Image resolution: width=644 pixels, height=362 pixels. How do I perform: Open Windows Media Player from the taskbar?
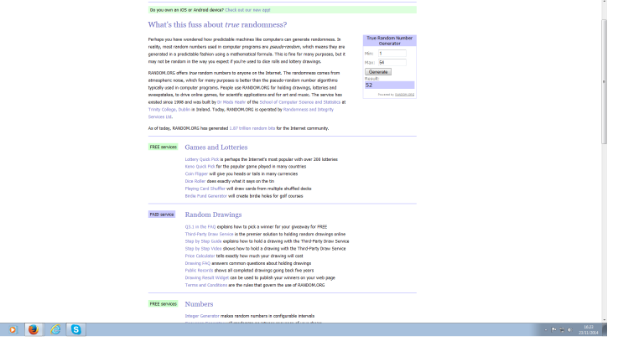pyautogui.click(x=13, y=329)
